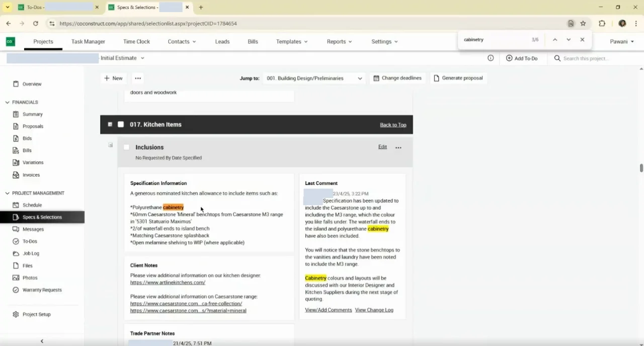Open Inclusions three-dots options menu
The height and width of the screenshot is (346, 644).
tap(398, 147)
